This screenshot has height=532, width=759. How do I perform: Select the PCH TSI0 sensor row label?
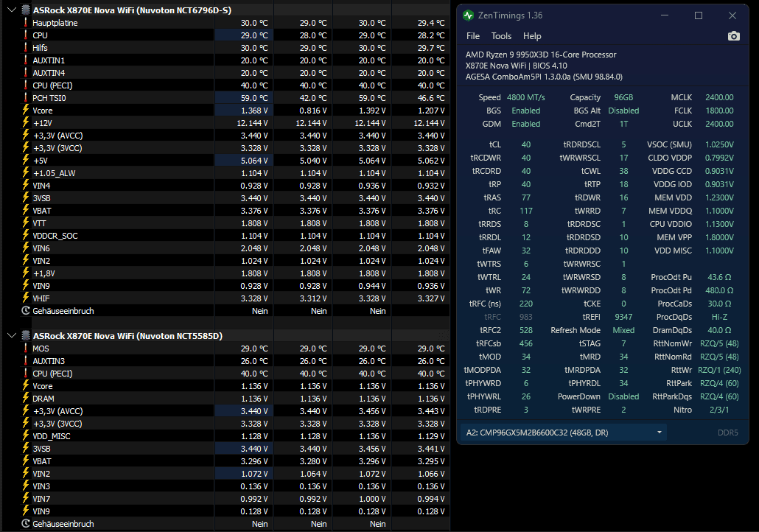(x=49, y=98)
